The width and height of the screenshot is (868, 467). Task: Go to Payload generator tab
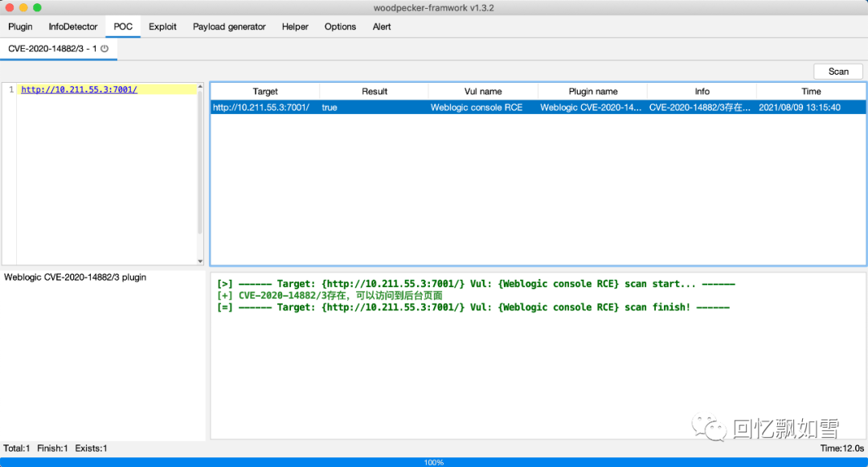tap(229, 27)
